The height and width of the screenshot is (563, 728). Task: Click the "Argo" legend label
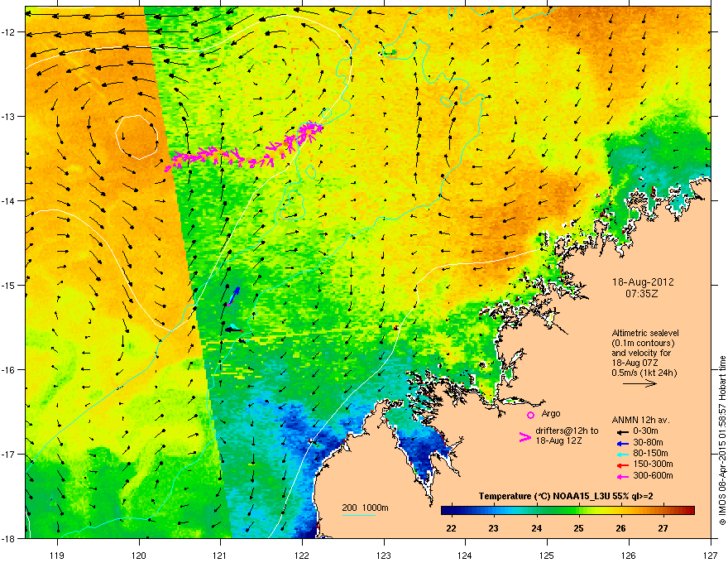(551, 414)
